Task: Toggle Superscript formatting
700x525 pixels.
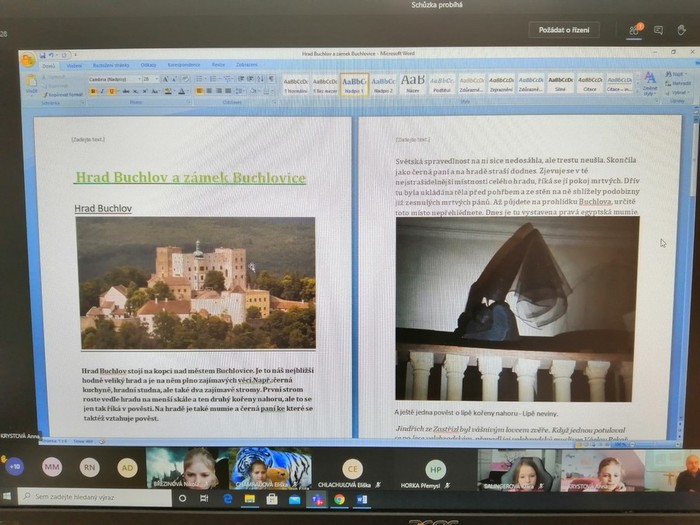Action: (x=145, y=92)
